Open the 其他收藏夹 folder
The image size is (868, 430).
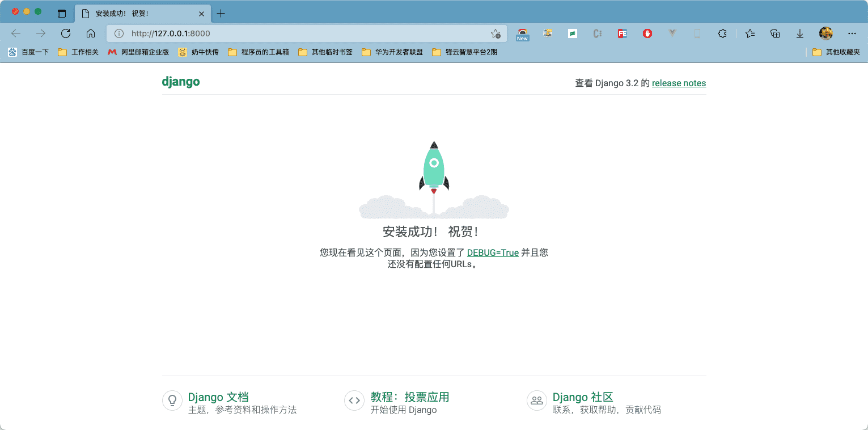(x=836, y=52)
